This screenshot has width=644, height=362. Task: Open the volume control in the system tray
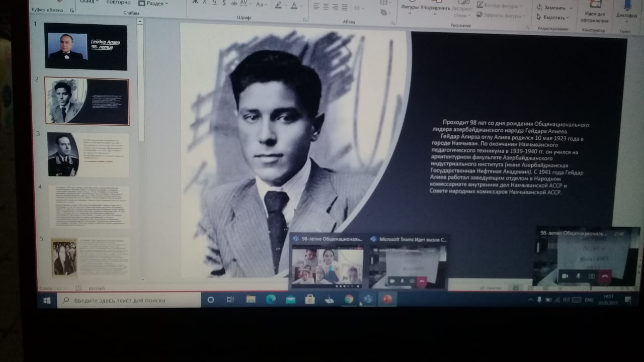pos(568,300)
